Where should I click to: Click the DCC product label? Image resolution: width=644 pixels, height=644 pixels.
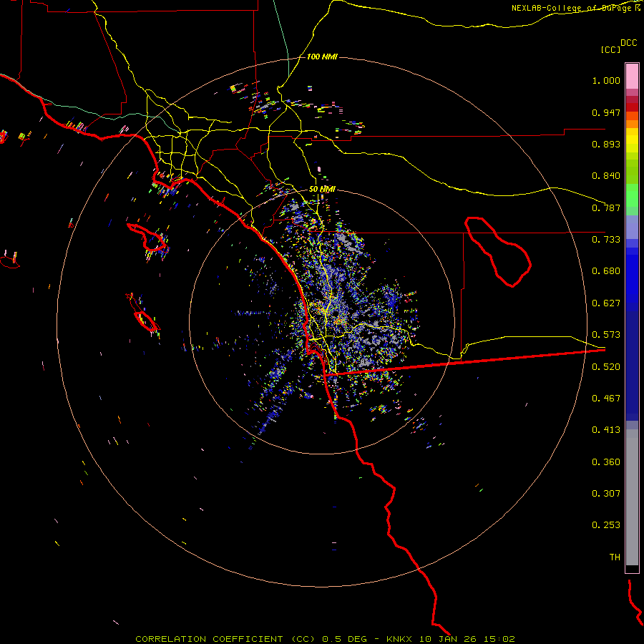(628, 43)
